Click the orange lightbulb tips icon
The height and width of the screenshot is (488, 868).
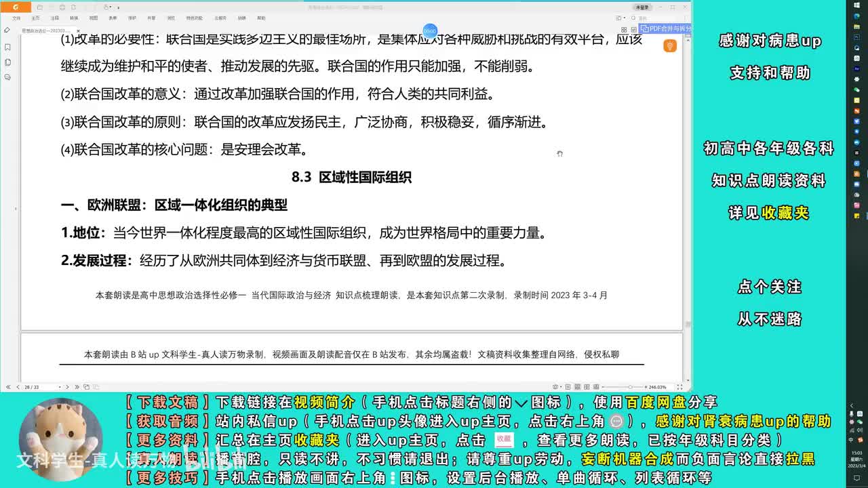click(x=670, y=46)
